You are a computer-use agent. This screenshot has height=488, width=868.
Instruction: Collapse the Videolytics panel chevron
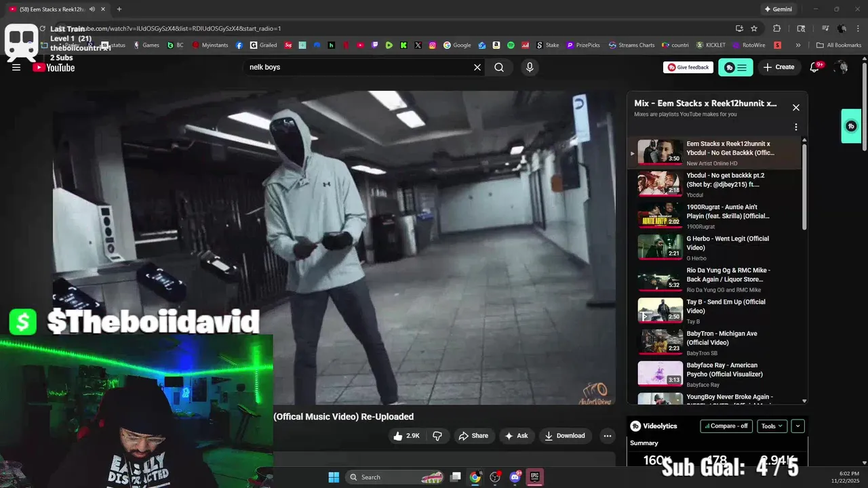pyautogui.click(x=798, y=426)
